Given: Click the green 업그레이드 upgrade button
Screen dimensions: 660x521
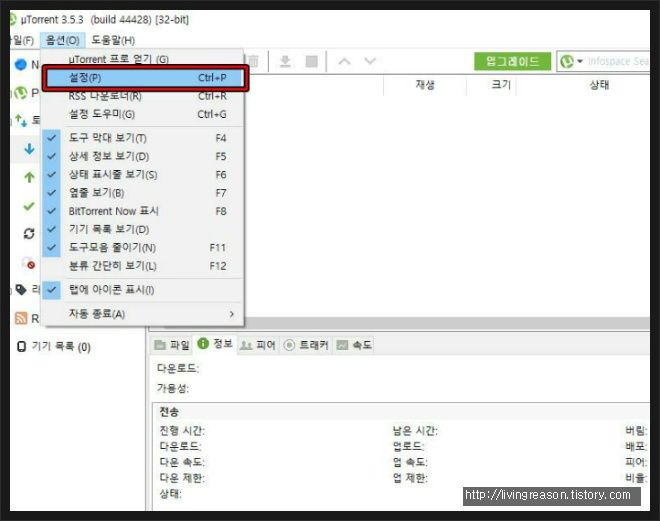Looking at the screenshot, I should point(512,61).
